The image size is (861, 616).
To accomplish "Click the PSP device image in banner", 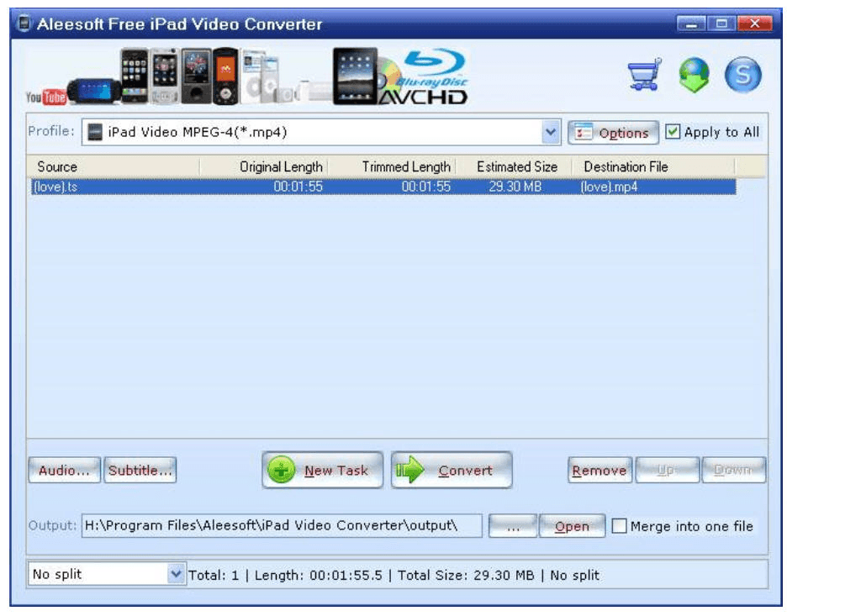I will pos(94,90).
